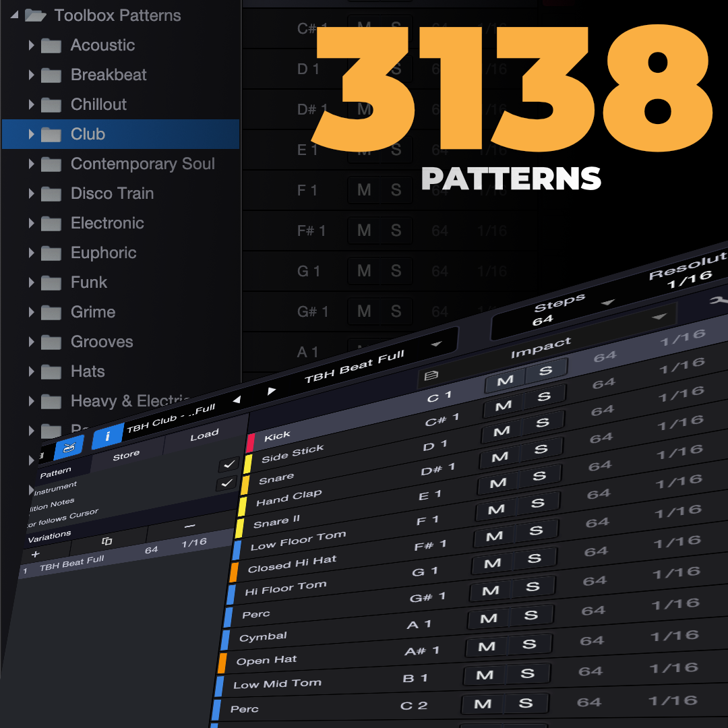
Task: Solo the Snare lane
Action: click(541, 449)
